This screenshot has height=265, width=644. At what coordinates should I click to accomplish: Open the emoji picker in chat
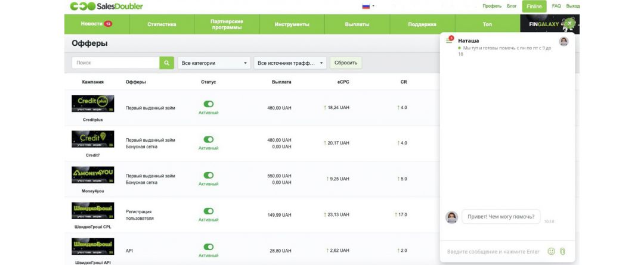pos(551,251)
